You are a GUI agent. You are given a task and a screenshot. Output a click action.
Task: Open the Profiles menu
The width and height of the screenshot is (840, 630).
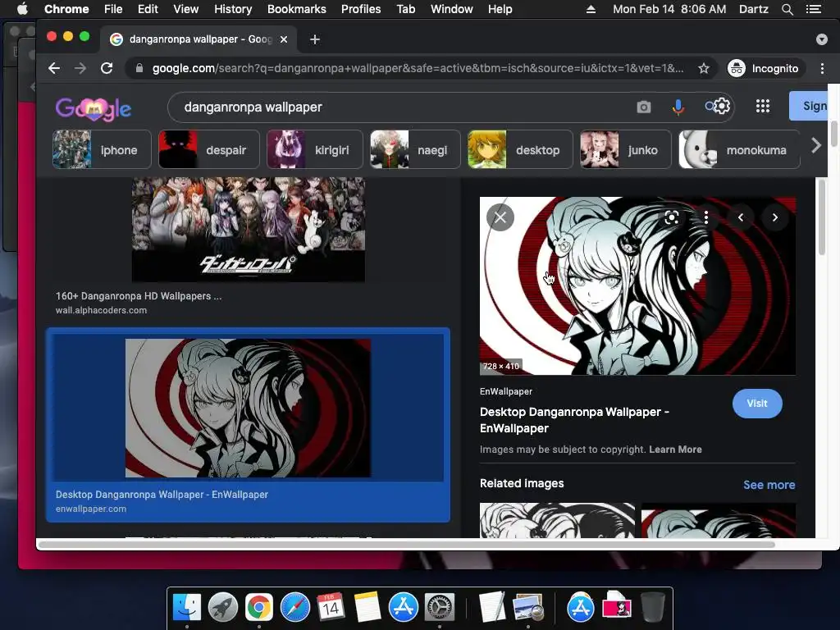361,9
